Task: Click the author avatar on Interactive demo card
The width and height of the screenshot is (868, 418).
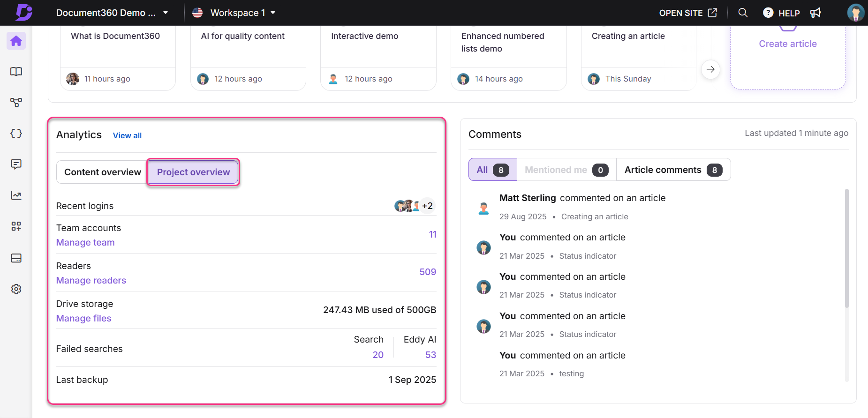Action: pos(333,79)
